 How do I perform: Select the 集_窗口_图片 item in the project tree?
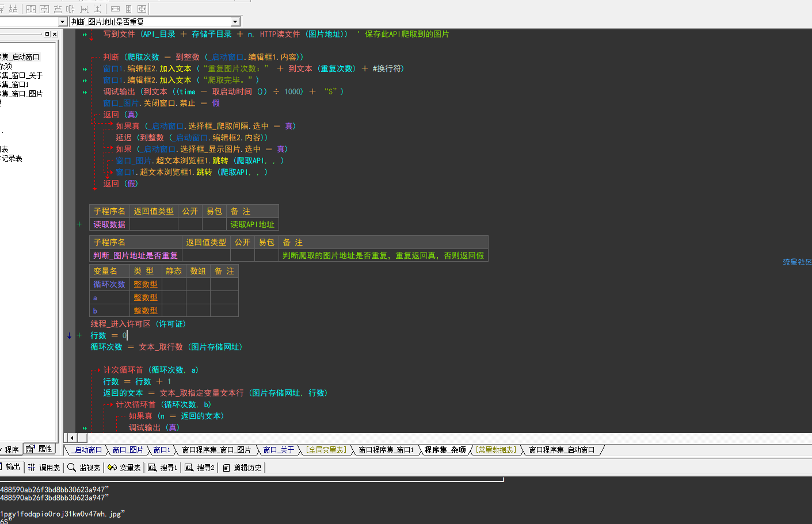coord(21,94)
